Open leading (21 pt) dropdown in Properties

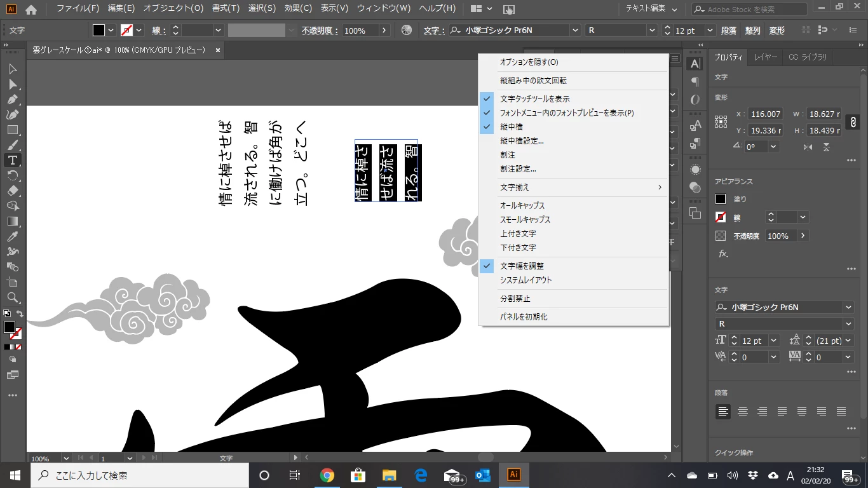849,341
